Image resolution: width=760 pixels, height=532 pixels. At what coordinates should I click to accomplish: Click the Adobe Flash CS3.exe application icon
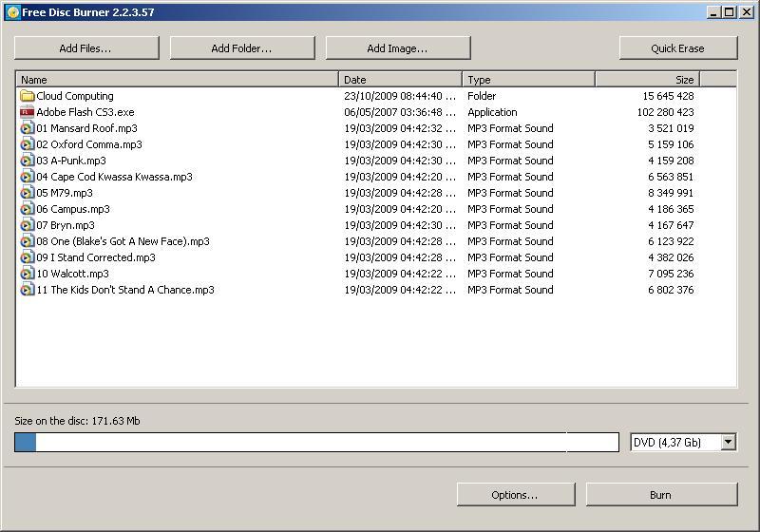coord(28,112)
